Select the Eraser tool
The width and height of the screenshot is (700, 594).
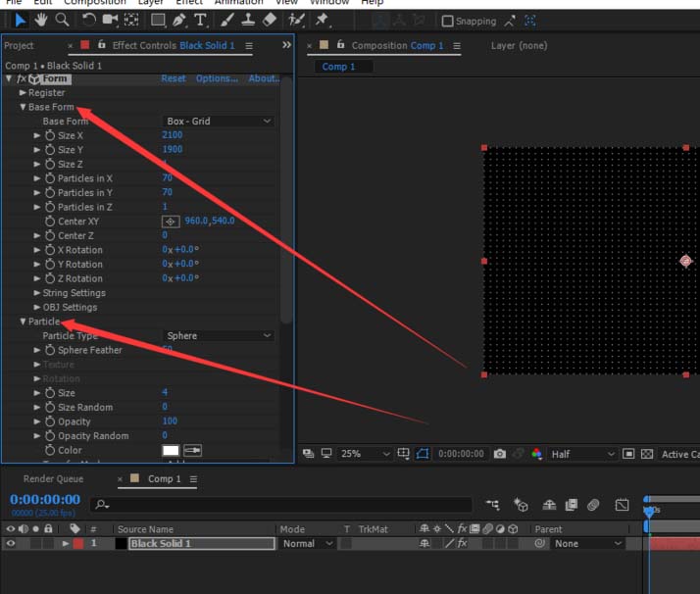(272, 20)
